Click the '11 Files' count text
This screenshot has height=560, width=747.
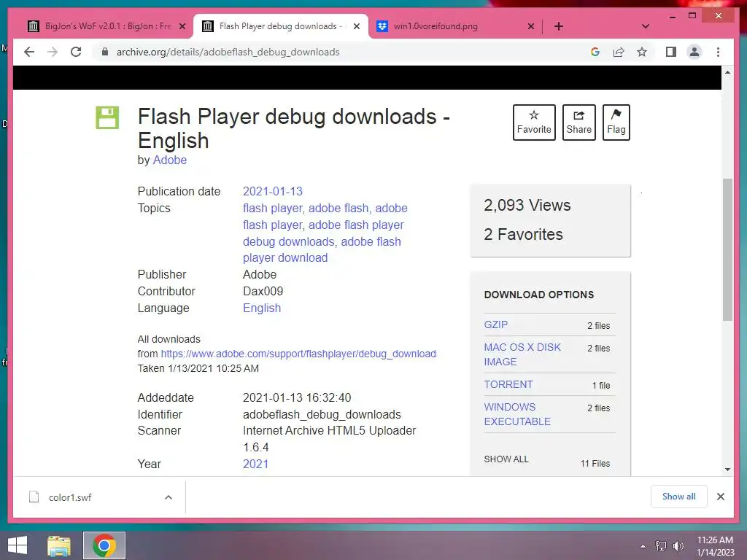coord(595,463)
